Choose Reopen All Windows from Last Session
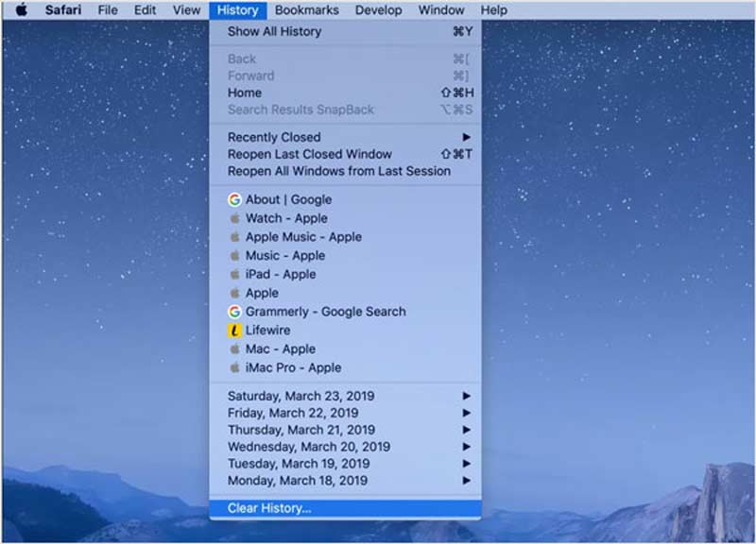The image size is (756, 544). pyautogui.click(x=345, y=171)
